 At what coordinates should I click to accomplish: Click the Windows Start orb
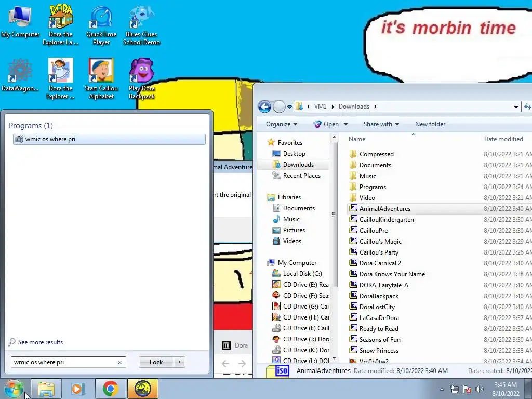pos(14,389)
